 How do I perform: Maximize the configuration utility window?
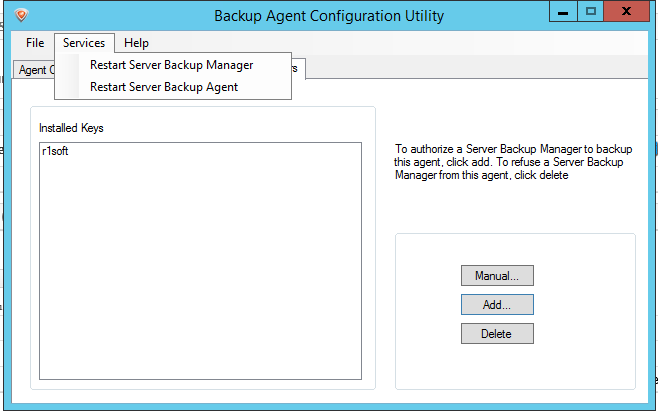(x=591, y=12)
